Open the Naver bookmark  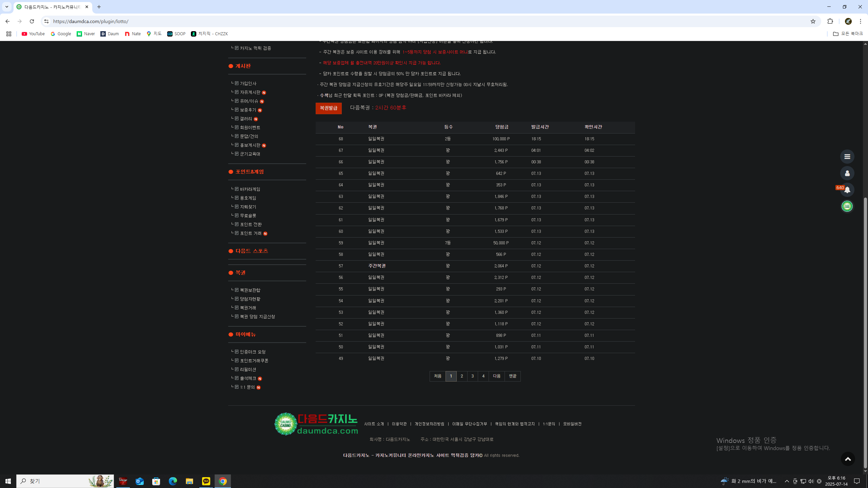[x=86, y=34]
